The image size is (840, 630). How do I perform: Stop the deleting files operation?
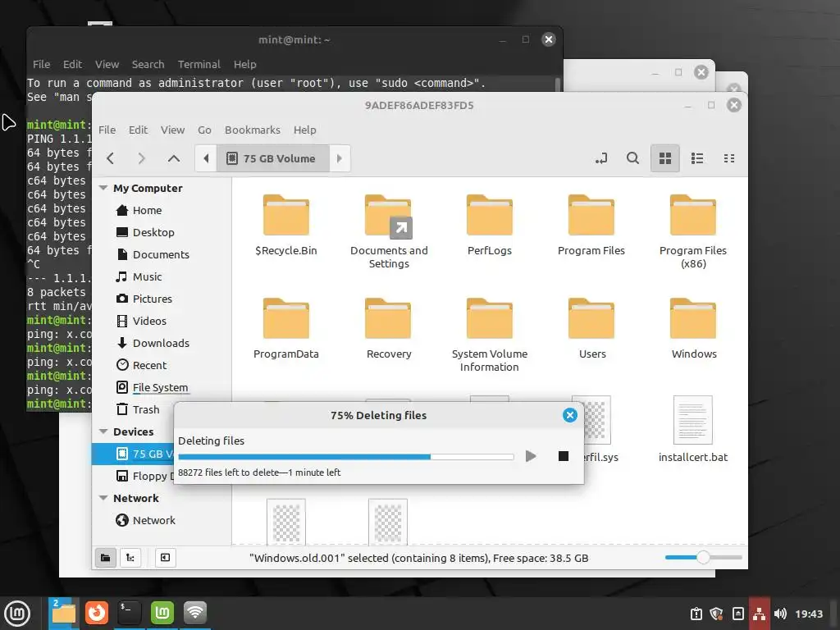(563, 456)
